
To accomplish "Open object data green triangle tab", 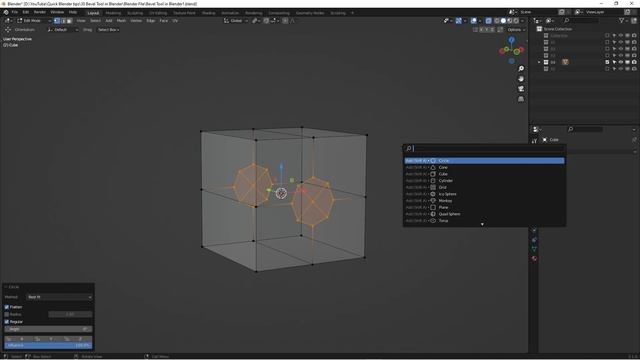I will tap(534, 249).
